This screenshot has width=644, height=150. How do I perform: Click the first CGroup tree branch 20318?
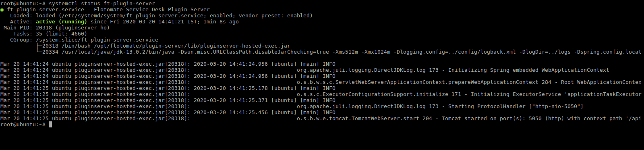click(50, 46)
